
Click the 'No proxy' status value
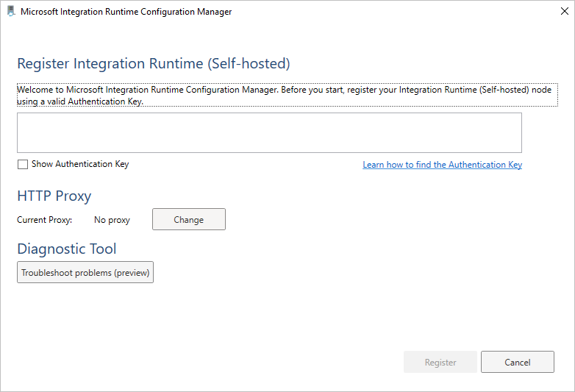(x=112, y=220)
